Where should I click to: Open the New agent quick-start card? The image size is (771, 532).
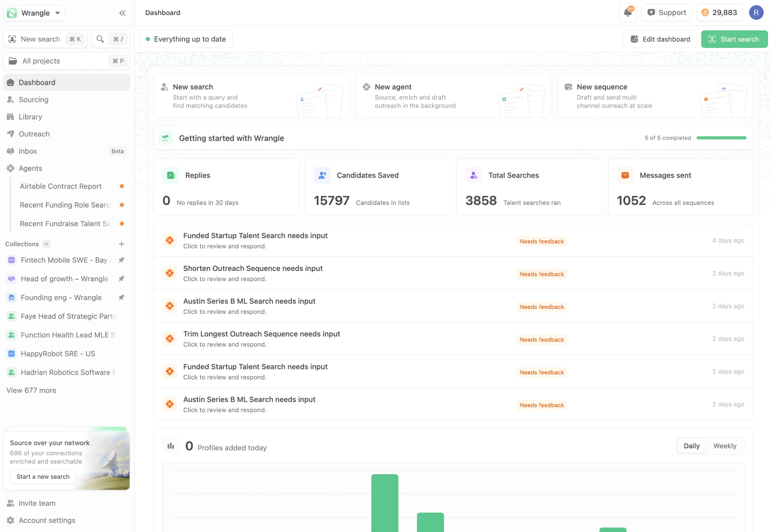[x=453, y=96]
